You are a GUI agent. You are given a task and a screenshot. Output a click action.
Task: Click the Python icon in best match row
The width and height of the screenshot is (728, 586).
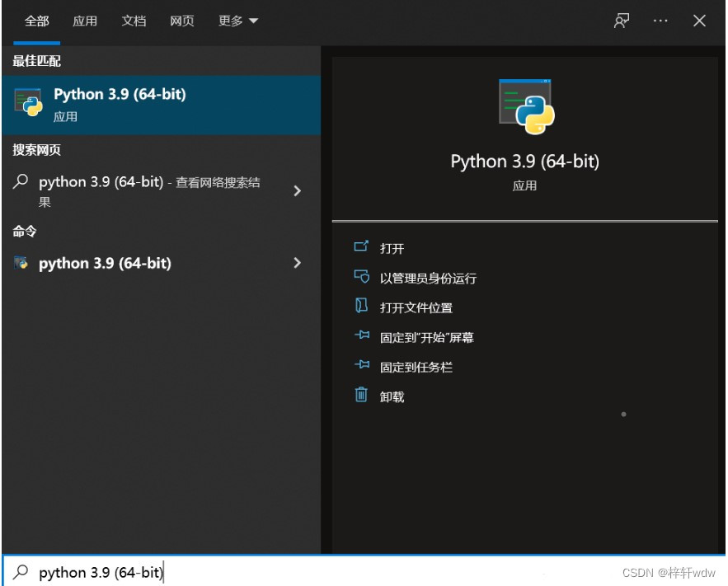click(28, 102)
